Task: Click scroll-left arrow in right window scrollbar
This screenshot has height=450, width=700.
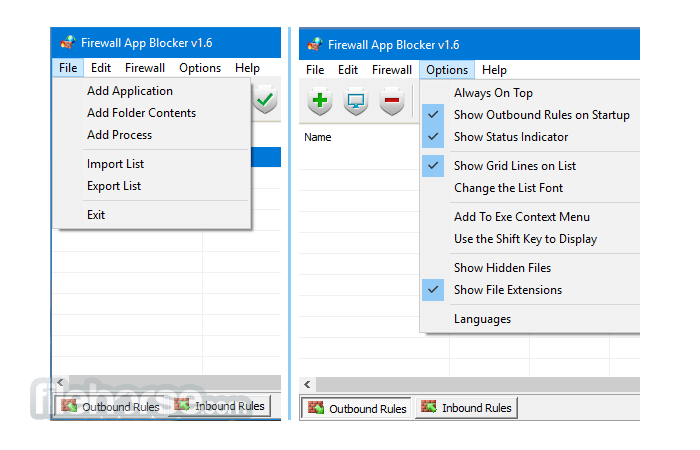Action: [x=308, y=384]
